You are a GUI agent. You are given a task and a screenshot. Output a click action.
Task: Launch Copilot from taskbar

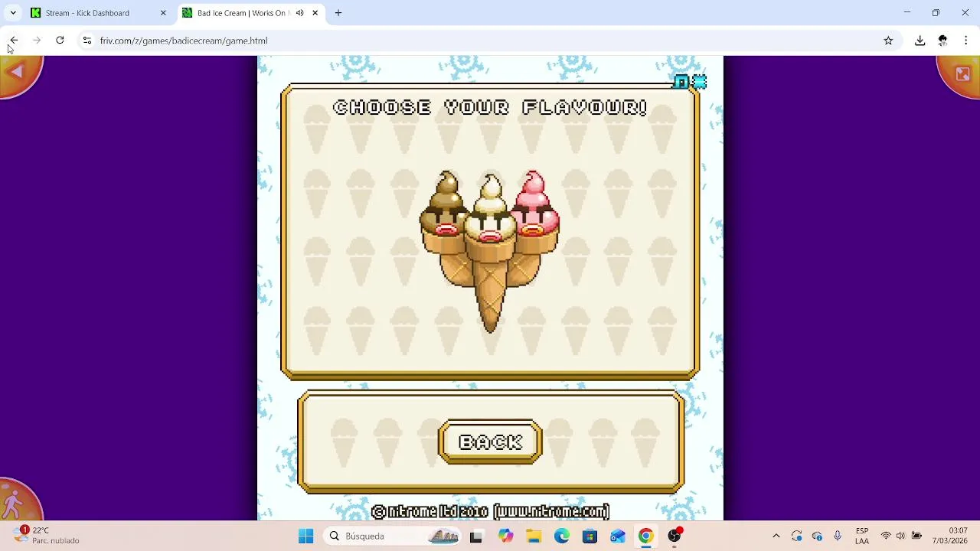505,536
